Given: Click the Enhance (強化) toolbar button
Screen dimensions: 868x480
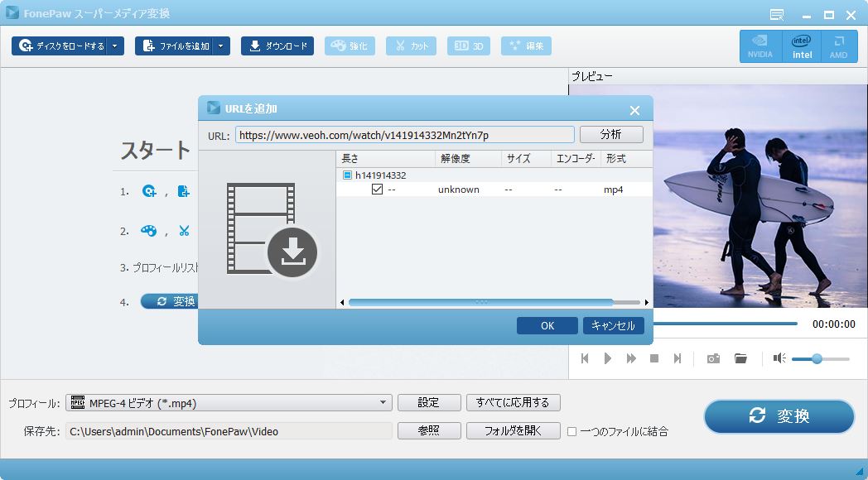Looking at the screenshot, I should tap(350, 46).
